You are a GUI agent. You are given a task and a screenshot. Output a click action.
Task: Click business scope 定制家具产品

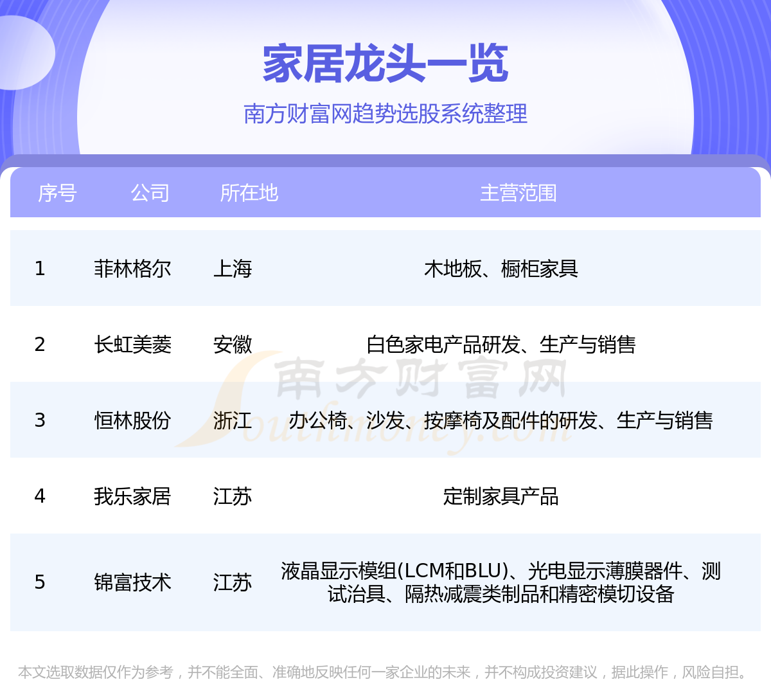pos(501,496)
